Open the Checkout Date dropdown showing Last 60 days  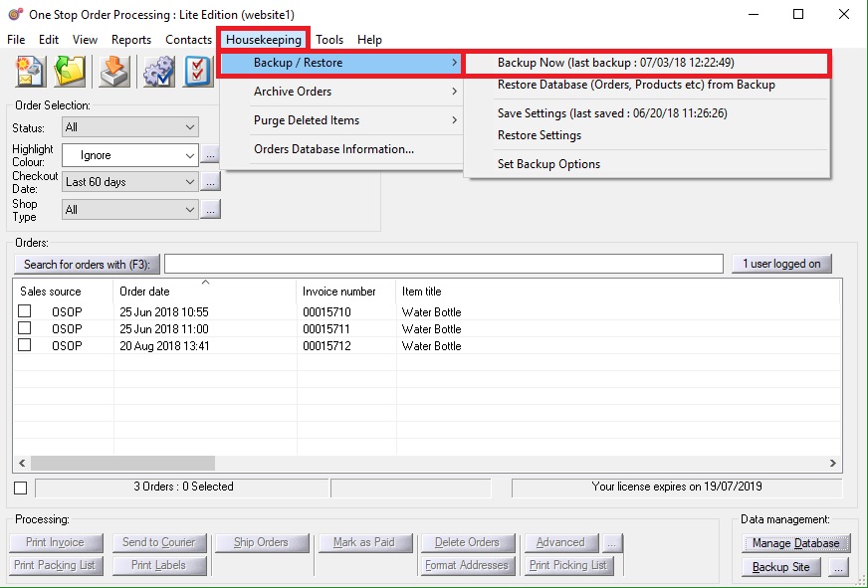click(x=130, y=182)
